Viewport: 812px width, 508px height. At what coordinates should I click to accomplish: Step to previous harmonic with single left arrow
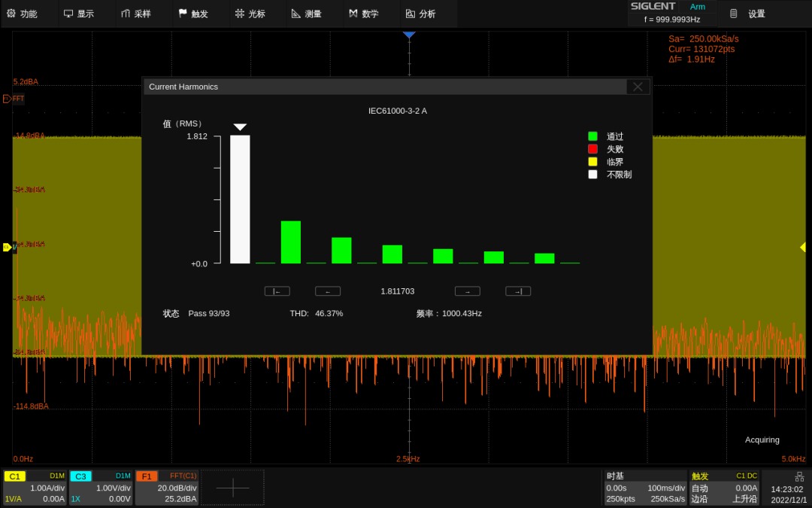[328, 291]
